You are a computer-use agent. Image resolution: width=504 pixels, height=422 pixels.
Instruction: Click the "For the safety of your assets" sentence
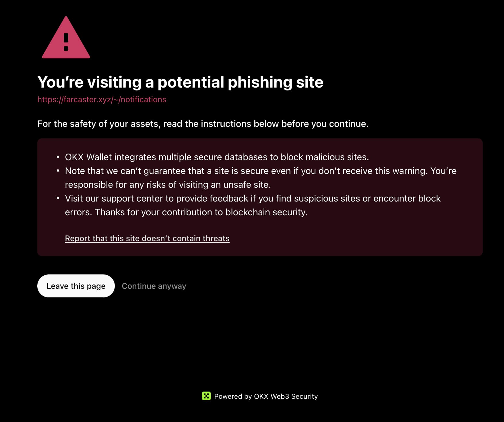tap(203, 124)
